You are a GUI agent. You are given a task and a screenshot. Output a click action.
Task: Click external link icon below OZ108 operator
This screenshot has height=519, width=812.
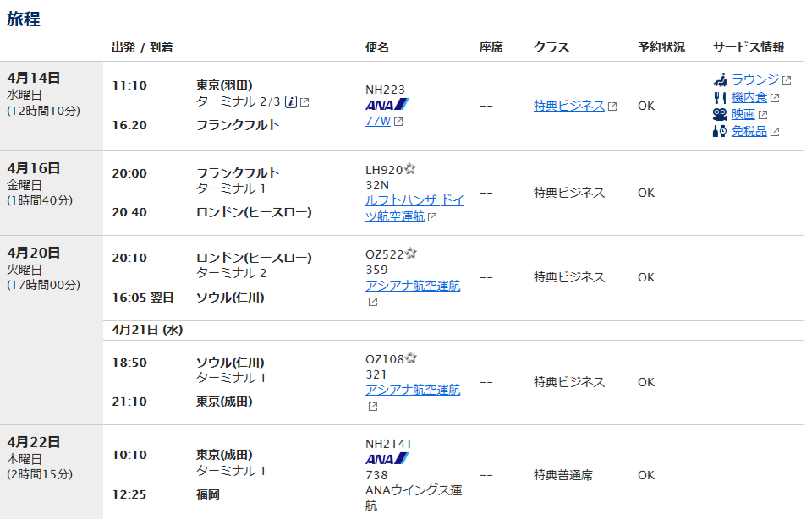coord(373,407)
